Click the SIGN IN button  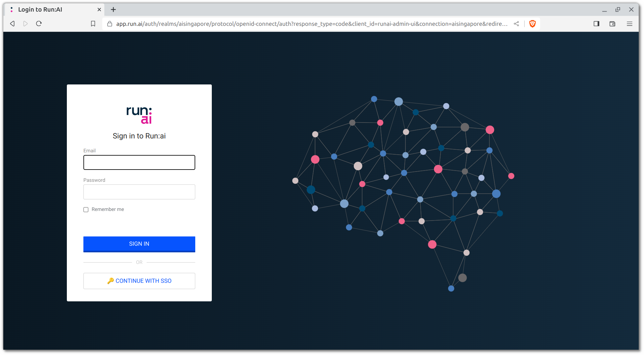click(139, 244)
